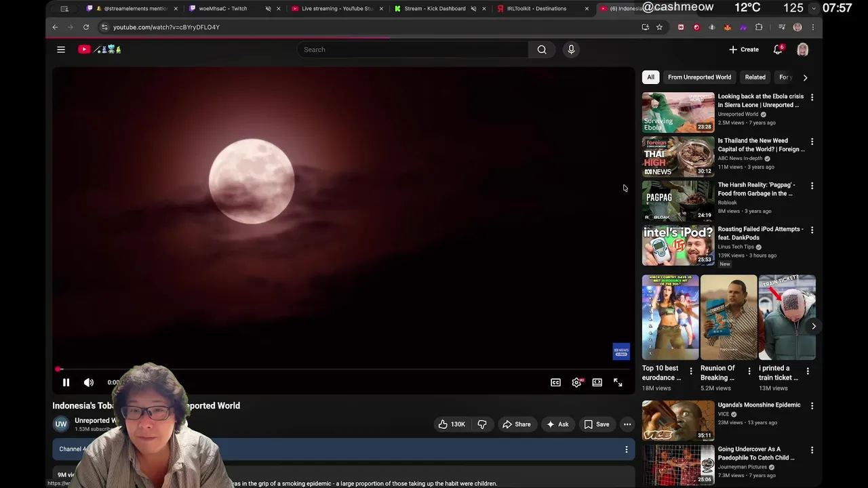Seek on the video progress bar

point(343,369)
